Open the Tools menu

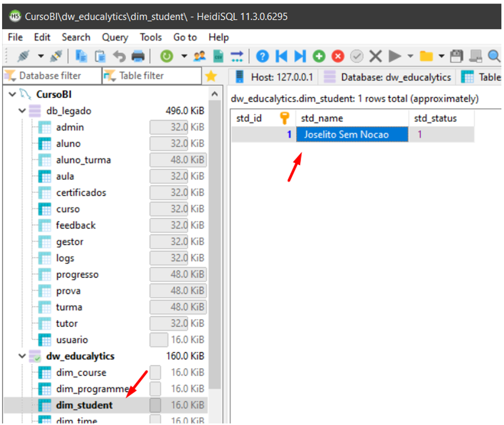[150, 37]
